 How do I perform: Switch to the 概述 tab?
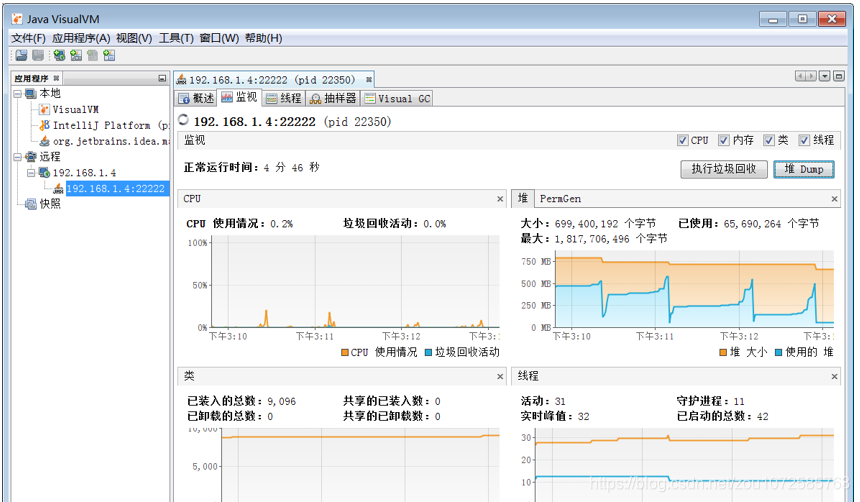pos(196,98)
